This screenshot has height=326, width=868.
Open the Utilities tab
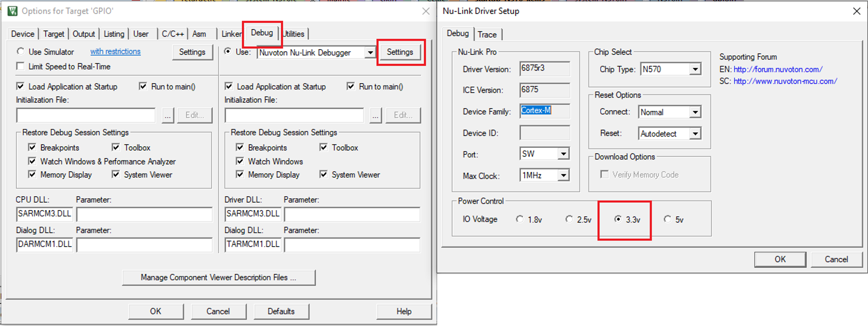pos(294,34)
